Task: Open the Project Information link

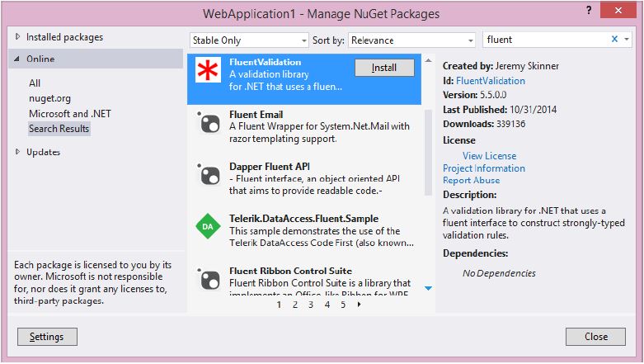Action: 484,168
